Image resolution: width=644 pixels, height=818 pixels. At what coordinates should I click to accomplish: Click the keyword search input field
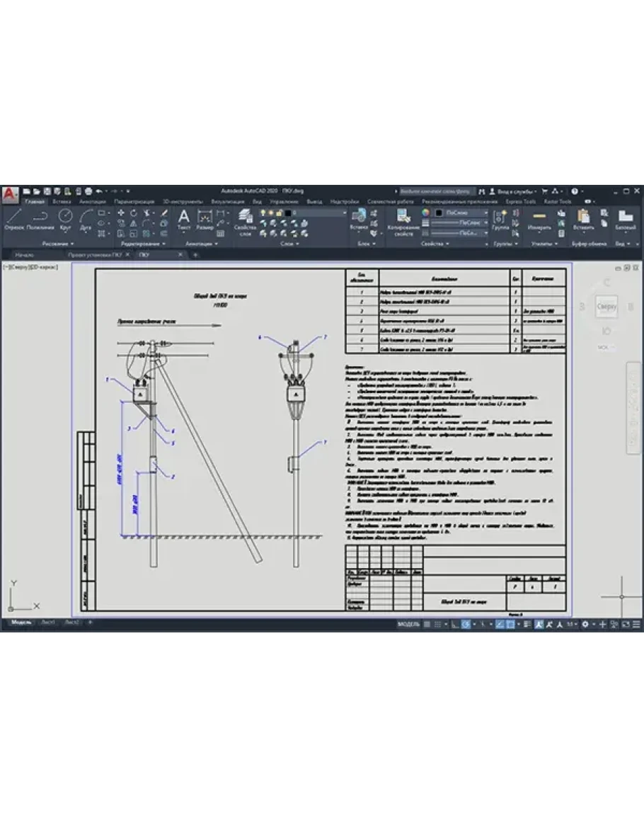pyautogui.click(x=435, y=191)
